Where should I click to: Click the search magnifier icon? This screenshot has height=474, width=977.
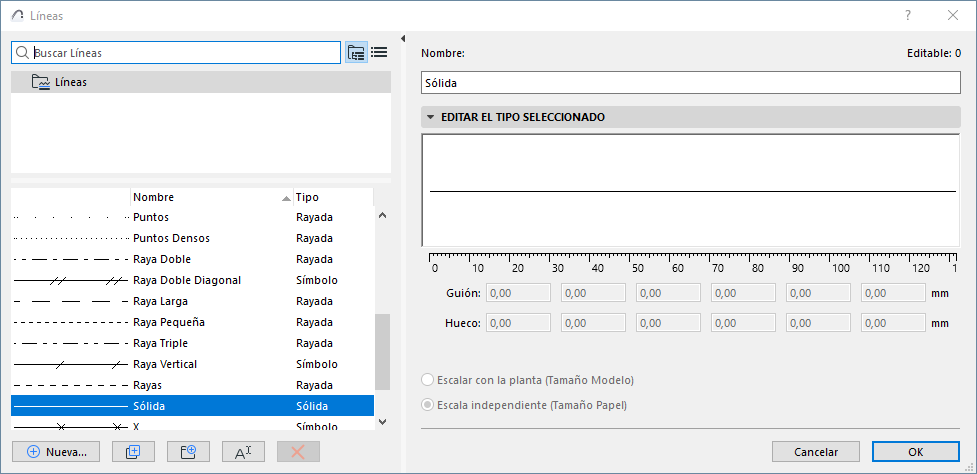(22, 53)
